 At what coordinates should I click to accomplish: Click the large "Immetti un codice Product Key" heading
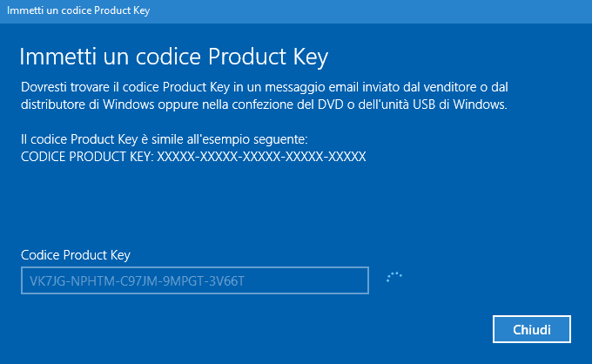(x=173, y=57)
